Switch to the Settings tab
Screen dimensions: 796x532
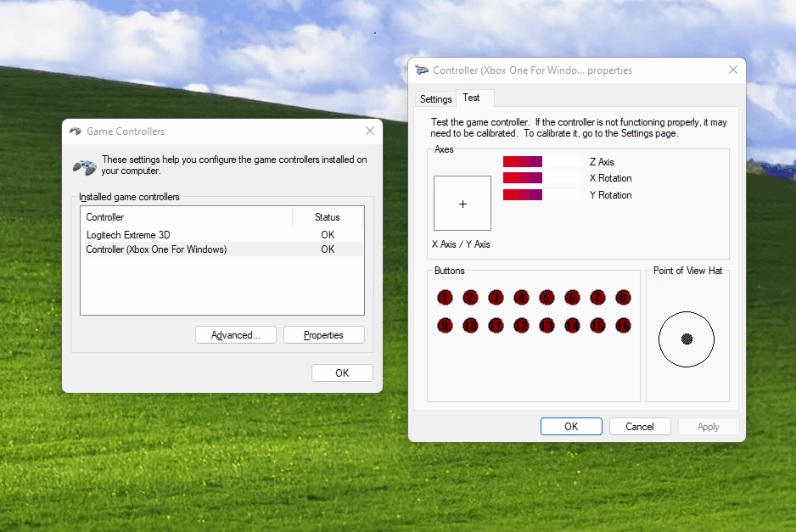[435, 99]
